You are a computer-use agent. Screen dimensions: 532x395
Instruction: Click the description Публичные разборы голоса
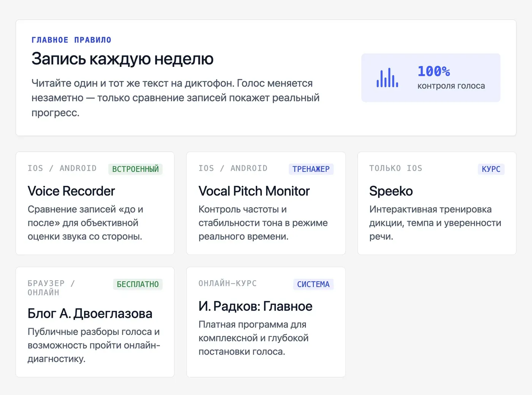94,346
